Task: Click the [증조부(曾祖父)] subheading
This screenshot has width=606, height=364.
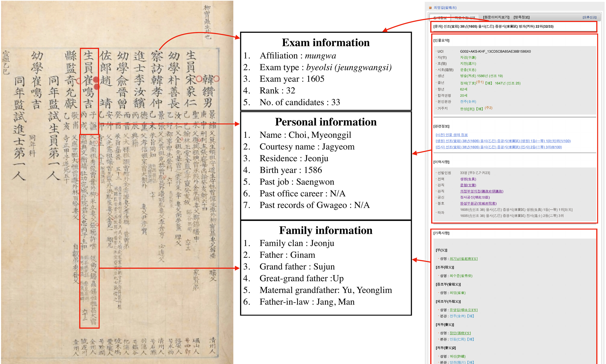Action: 448,284
